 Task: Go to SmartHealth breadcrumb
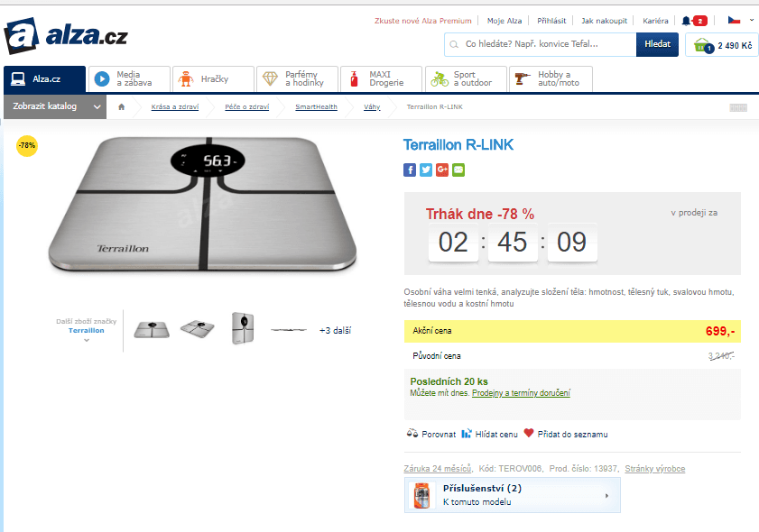(x=316, y=107)
